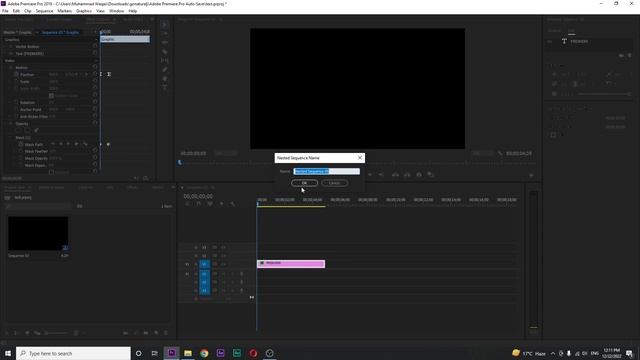Confirm nested sequence name with OK
The width and height of the screenshot is (640, 360).
304,183
